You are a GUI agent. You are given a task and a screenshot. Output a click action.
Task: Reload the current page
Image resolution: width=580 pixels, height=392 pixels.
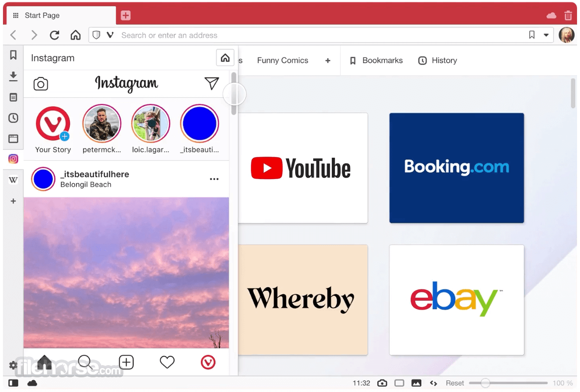pos(55,35)
